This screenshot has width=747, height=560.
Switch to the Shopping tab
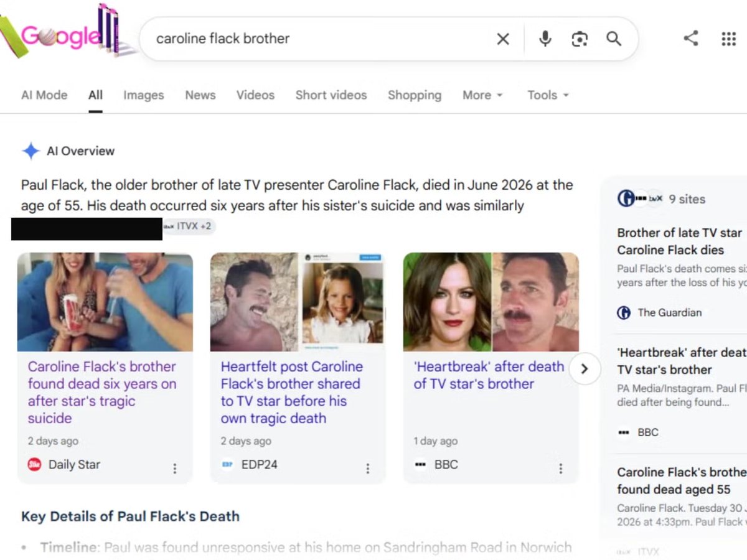415,95
